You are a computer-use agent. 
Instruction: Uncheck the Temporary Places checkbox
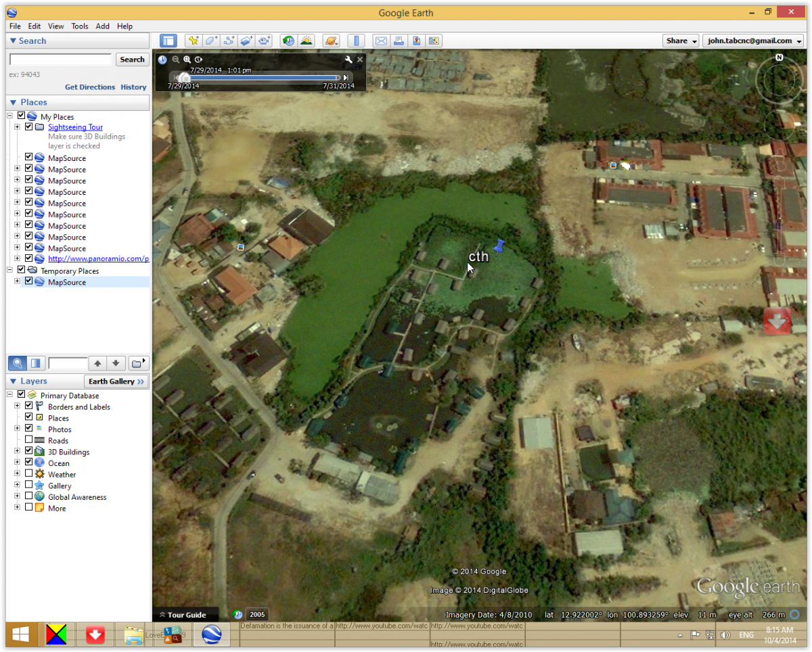(x=22, y=271)
